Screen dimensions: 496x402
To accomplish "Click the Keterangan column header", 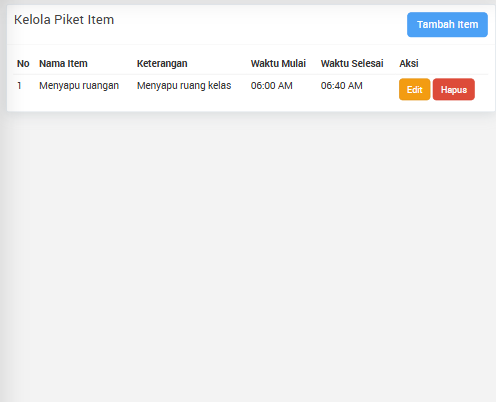I will [162, 63].
